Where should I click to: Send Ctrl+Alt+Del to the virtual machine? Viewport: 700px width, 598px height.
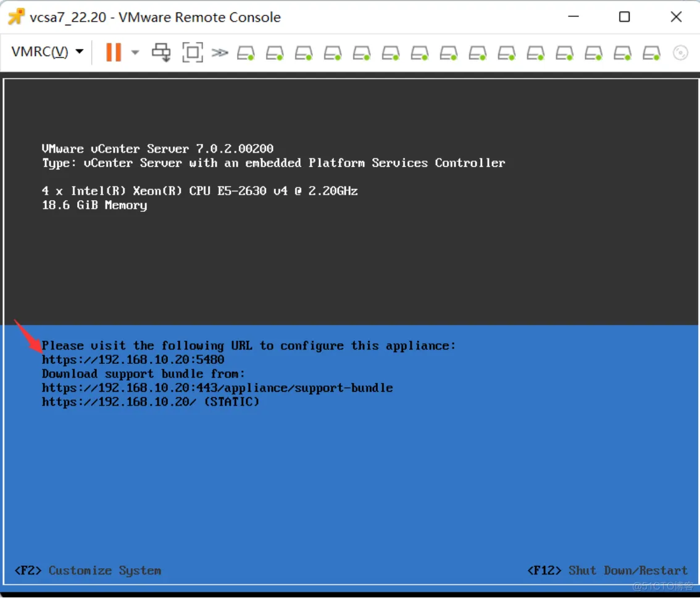pos(161,53)
